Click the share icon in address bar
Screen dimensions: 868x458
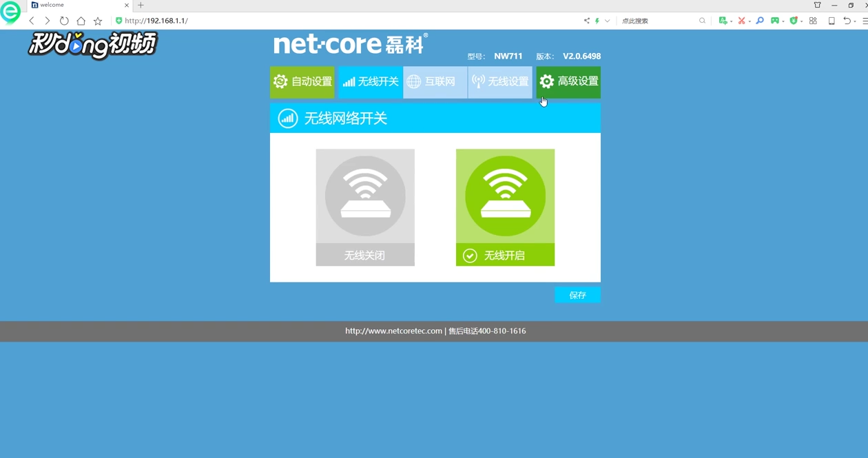click(x=587, y=21)
